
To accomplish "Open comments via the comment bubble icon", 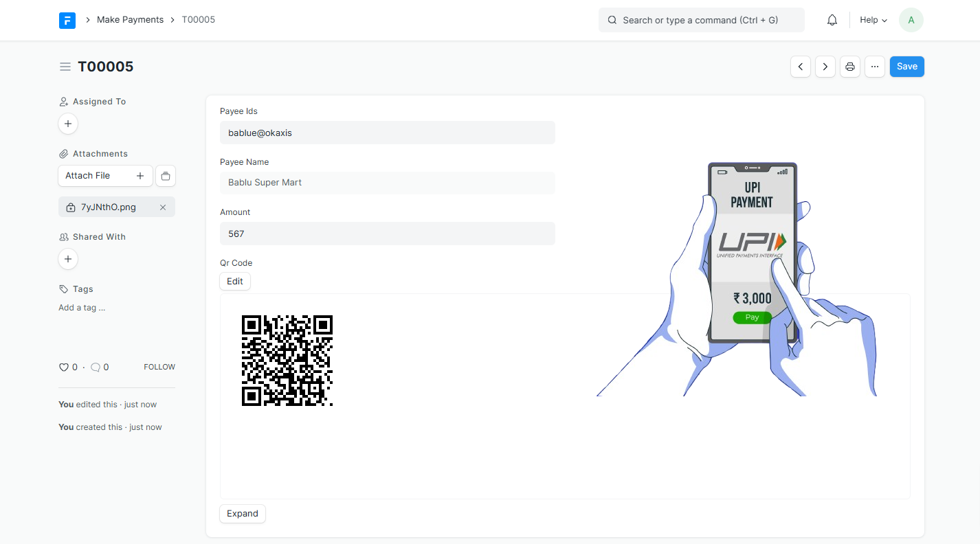I will click(95, 367).
